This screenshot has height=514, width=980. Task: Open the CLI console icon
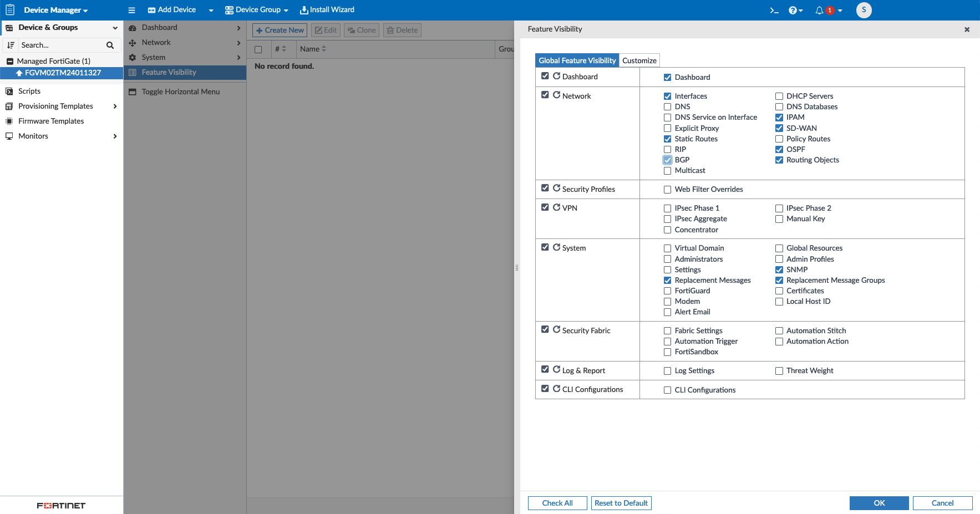pos(774,10)
